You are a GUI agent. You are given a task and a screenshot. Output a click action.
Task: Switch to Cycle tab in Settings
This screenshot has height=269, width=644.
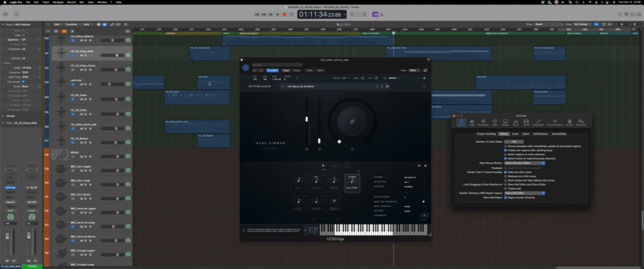[515, 134]
